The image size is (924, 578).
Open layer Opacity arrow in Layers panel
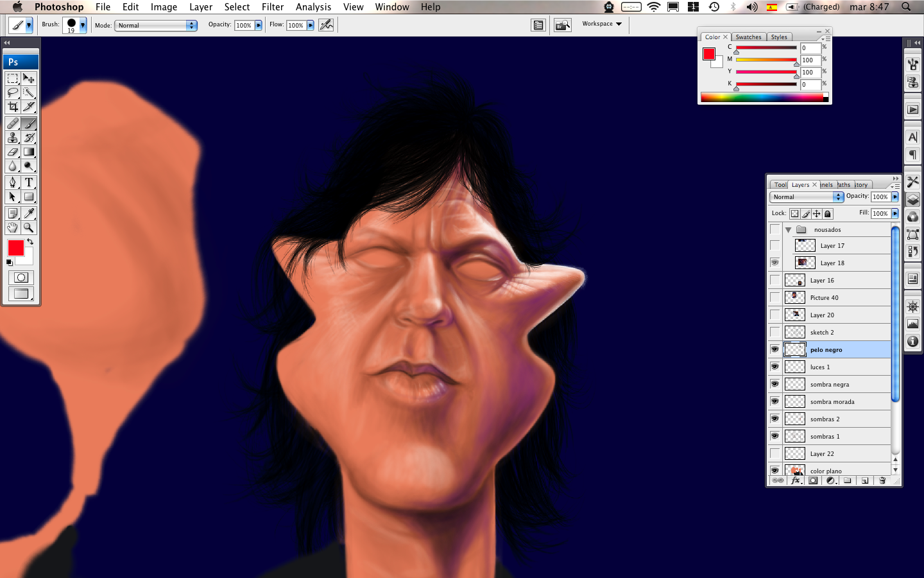click(895, 197)
